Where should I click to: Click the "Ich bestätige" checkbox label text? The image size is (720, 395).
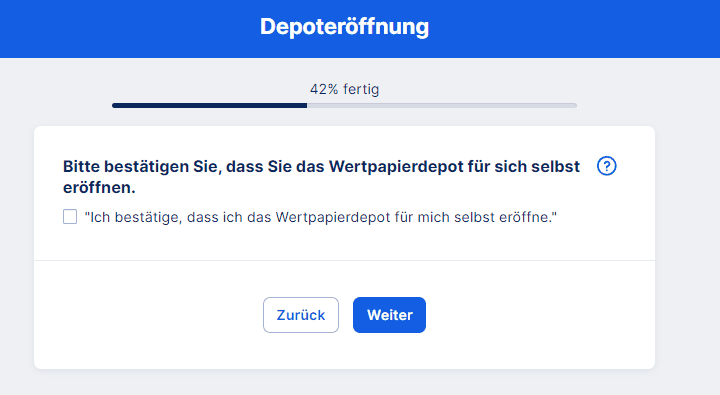[321, 217]
